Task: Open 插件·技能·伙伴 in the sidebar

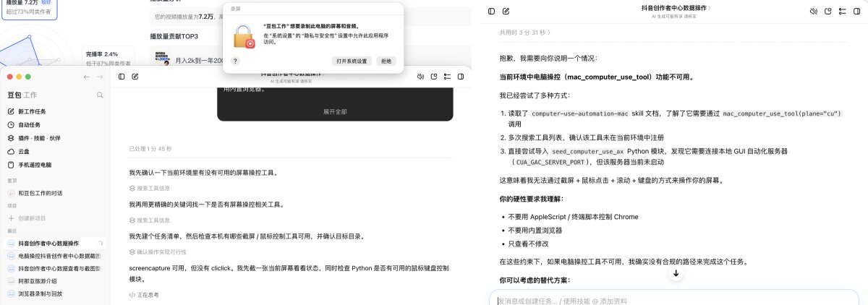Action: tap(55, 137)
